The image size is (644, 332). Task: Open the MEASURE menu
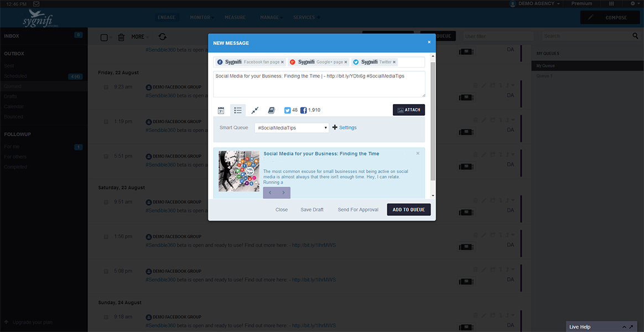235,18
